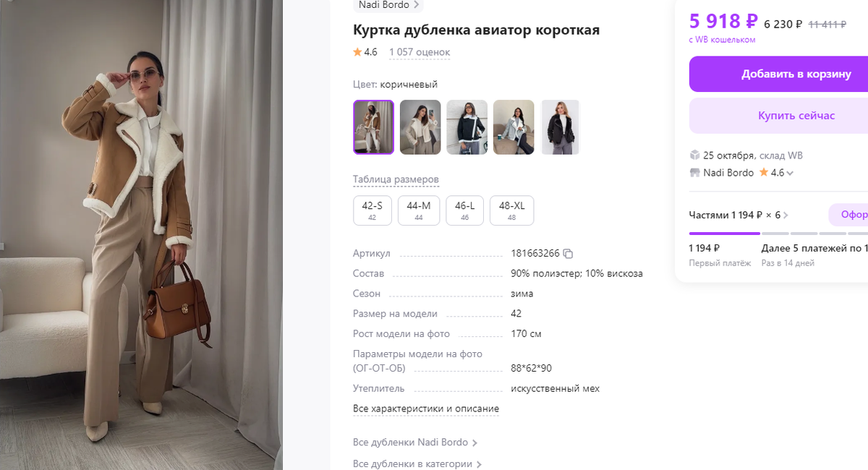Open Nadi Bordo brand breadcrumb
The height and width of the screenshot is (470, 868).
(387, 5)
